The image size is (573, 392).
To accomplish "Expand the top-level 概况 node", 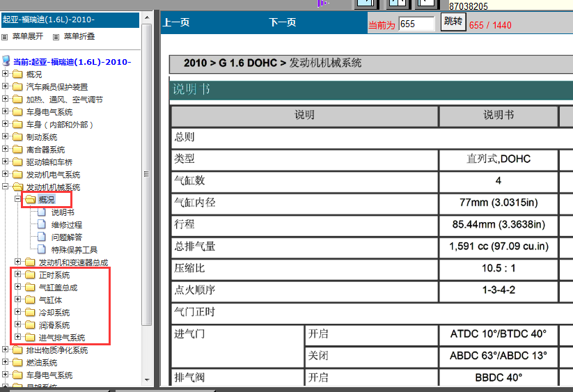I will [5, 74].
